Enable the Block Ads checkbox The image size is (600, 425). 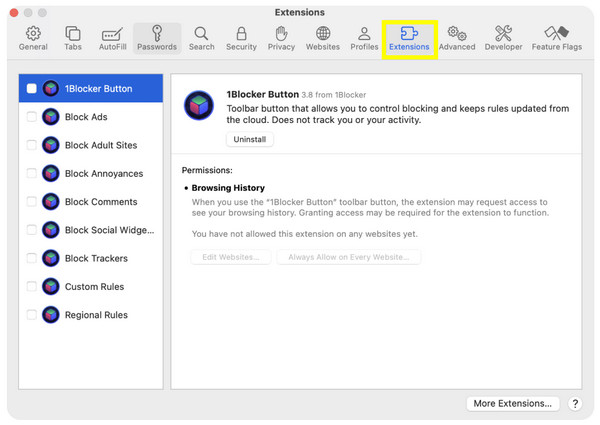tap(31, 117)
